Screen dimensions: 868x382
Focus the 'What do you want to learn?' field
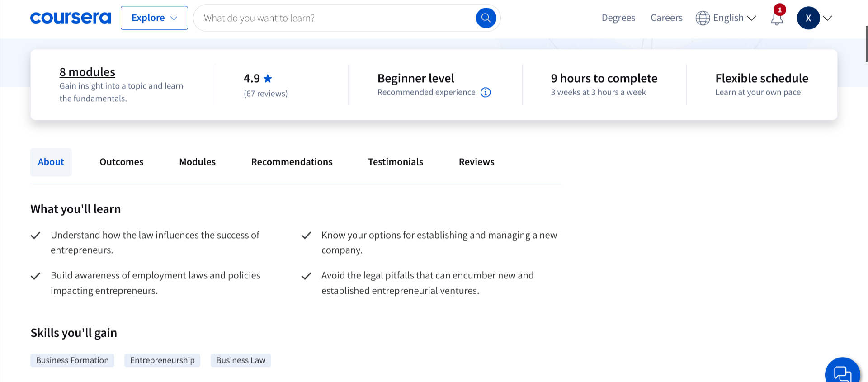click(335, 18)
